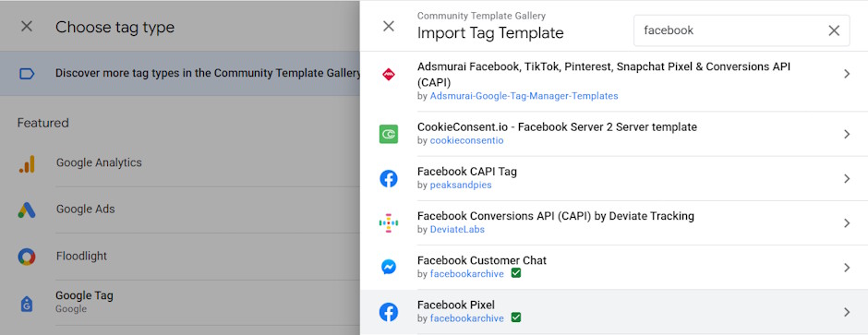Screen dimensions: 868x335
Task: Click the Google Ads logo icon
Action: (27, 209)
